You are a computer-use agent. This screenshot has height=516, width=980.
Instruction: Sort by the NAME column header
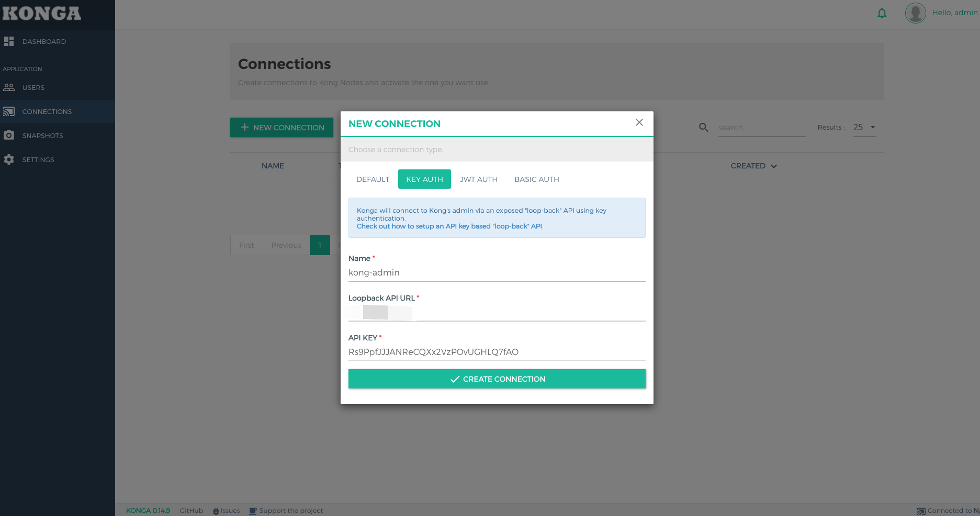point(273,166)
